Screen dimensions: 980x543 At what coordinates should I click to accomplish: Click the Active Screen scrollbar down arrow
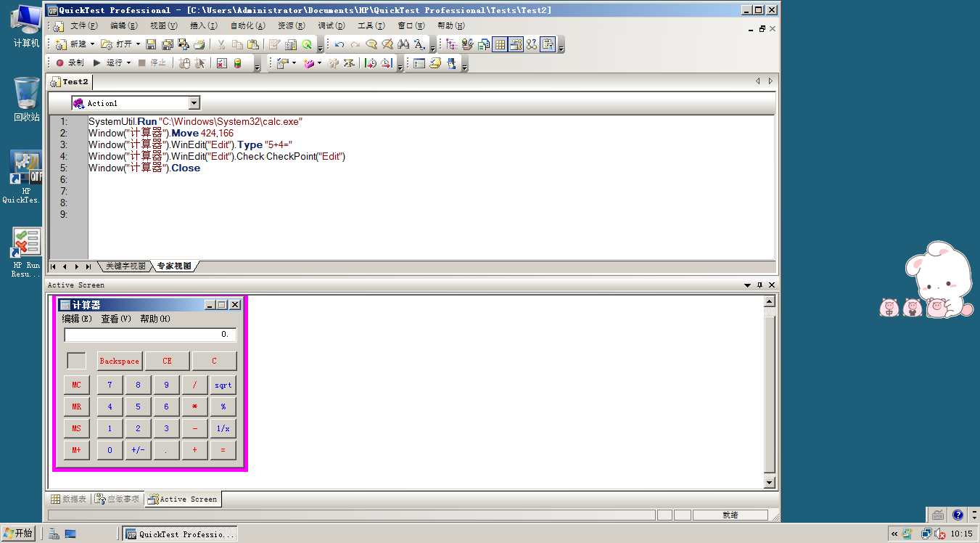click(x=770, y=483)
